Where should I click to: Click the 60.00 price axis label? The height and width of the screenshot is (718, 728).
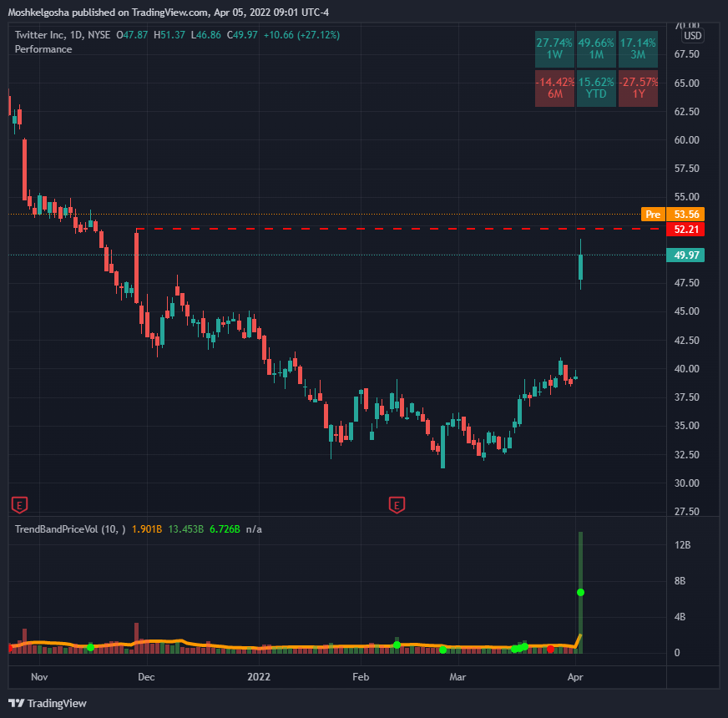(687, 139)
